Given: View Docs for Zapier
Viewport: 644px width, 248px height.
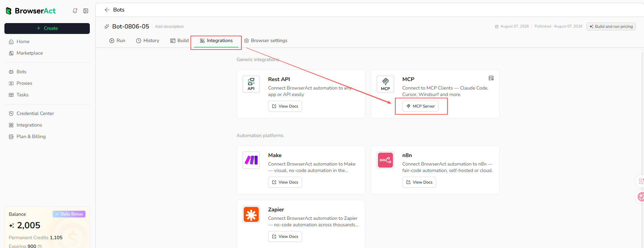Looking at the screenshot, I should [x=285, y=236].
